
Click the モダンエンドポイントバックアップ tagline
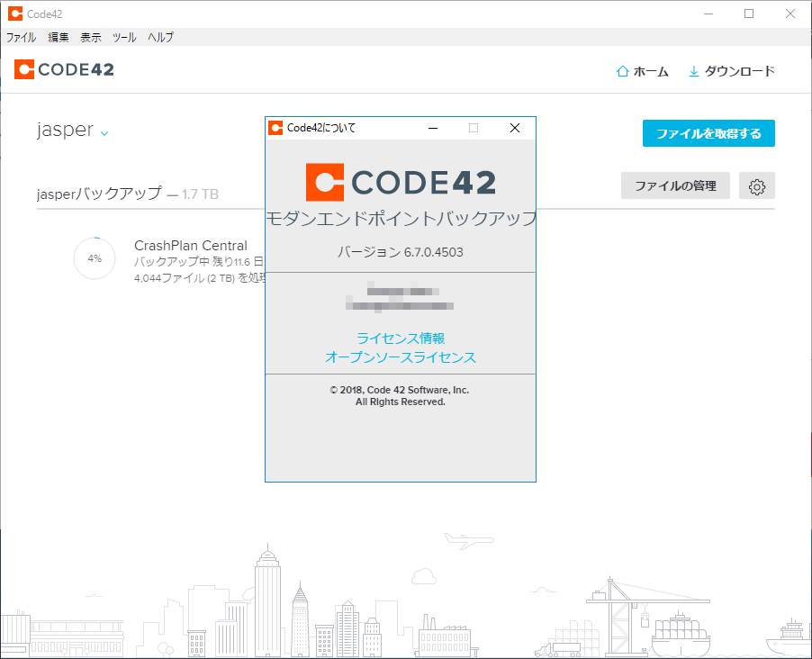click(401, 219)
